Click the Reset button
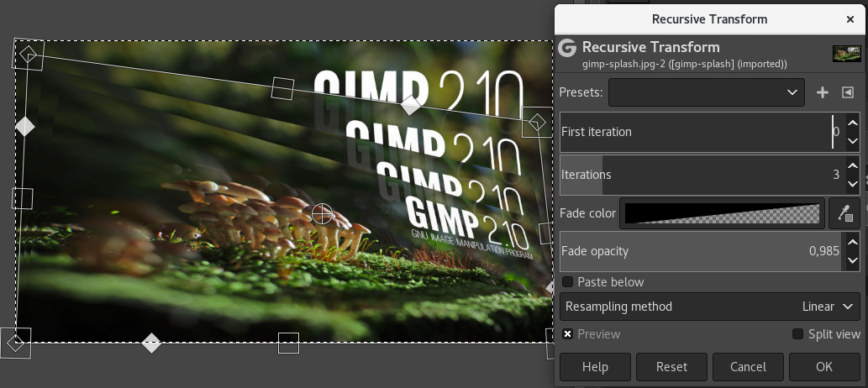This screenshot has width=868, height=388. [671, 367]
